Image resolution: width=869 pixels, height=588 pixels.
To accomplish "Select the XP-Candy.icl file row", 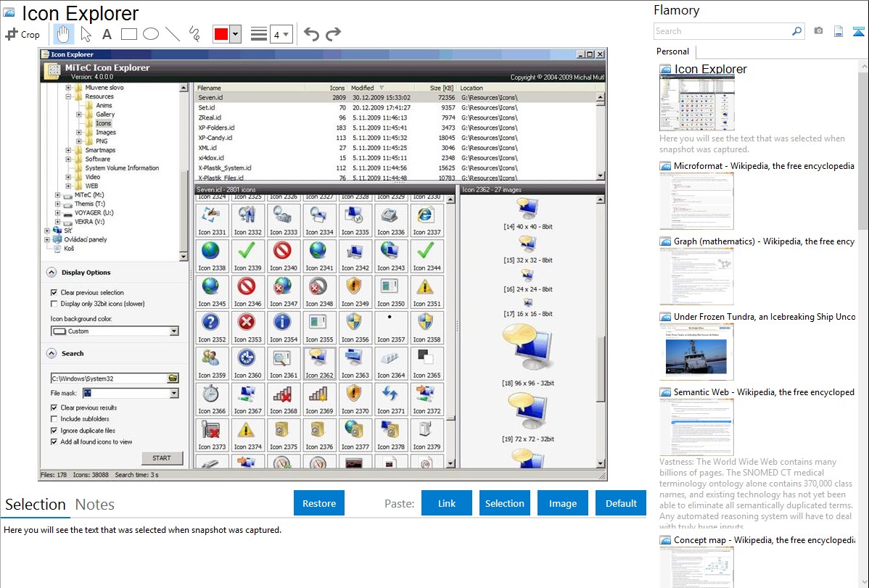I will click(x=396, y=138).
